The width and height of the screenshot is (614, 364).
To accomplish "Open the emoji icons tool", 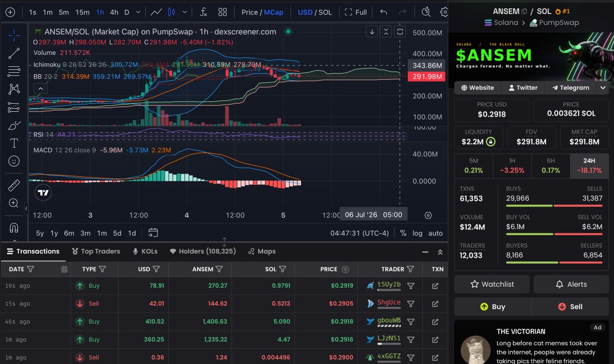I will pos(14,161).
